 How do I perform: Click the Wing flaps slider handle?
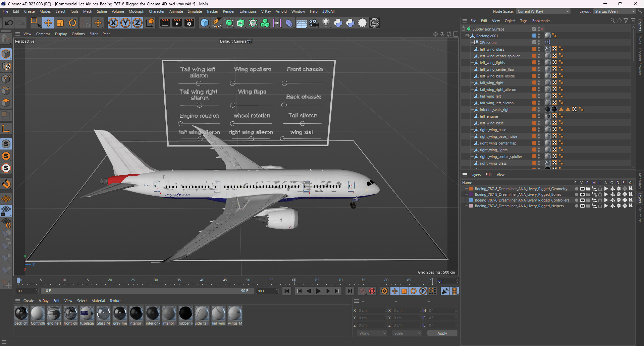233,105
